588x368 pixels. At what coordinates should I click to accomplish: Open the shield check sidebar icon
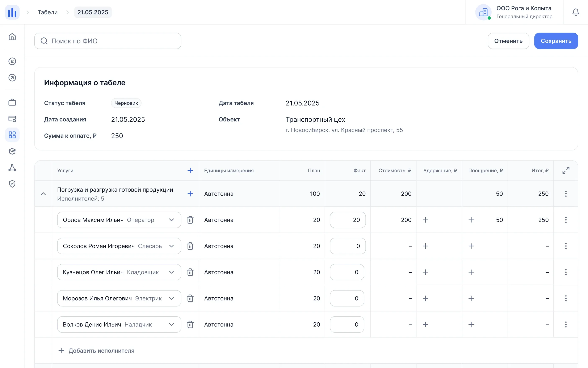tap(12, 184)
